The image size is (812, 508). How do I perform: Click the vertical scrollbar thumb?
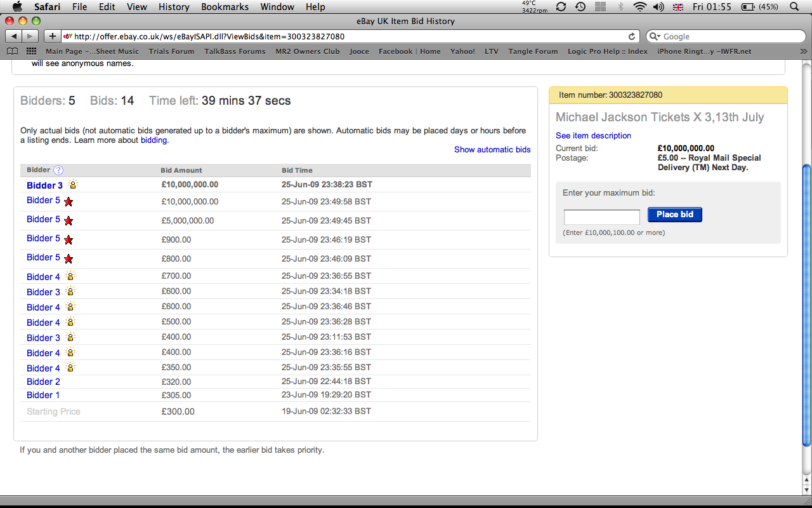coord(806,305)
